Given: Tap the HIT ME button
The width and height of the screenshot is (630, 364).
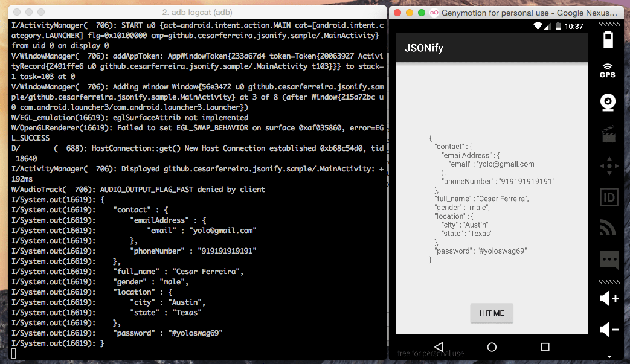Looking at the screenshot, I should click(x=491, y=313).
